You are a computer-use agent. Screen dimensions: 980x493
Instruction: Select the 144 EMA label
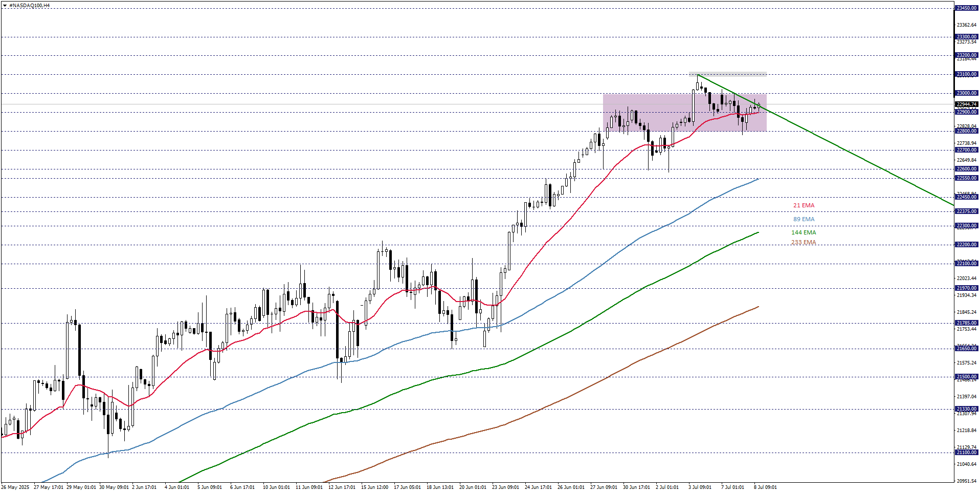tap(804, 232)
